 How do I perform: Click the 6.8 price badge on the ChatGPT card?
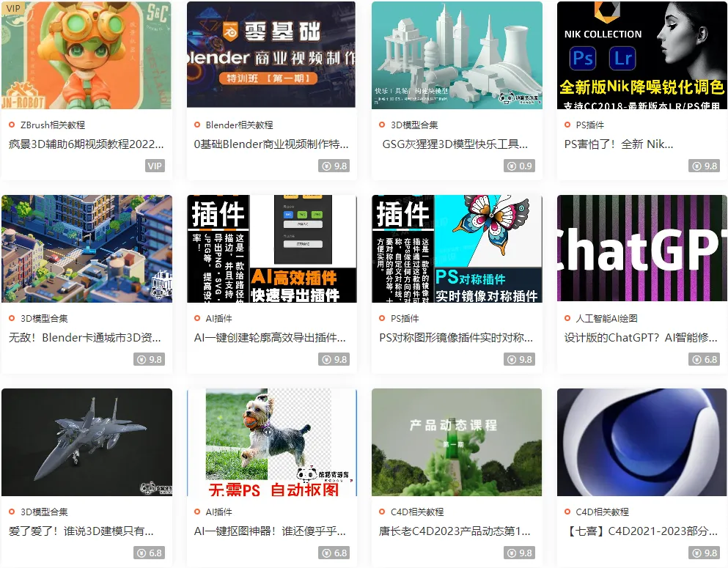705,359
